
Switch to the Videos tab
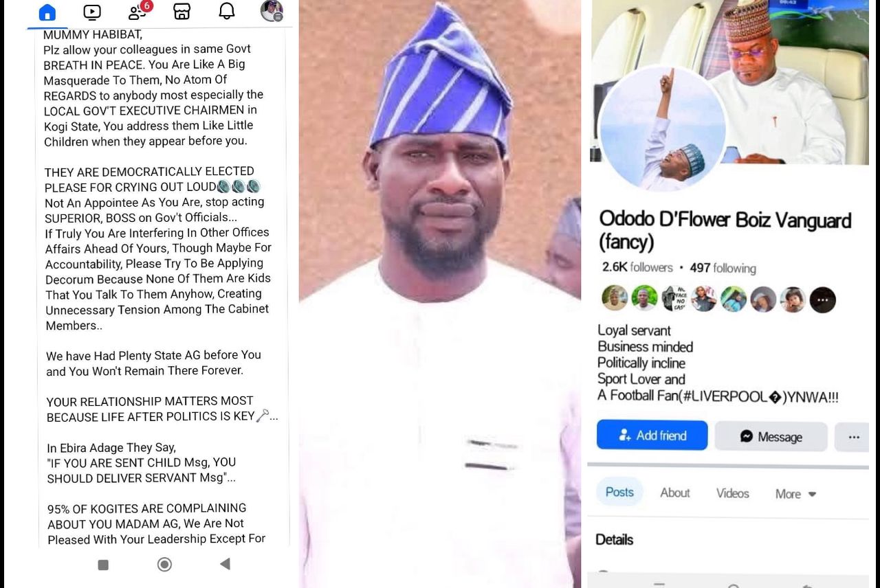pos(732,493)
